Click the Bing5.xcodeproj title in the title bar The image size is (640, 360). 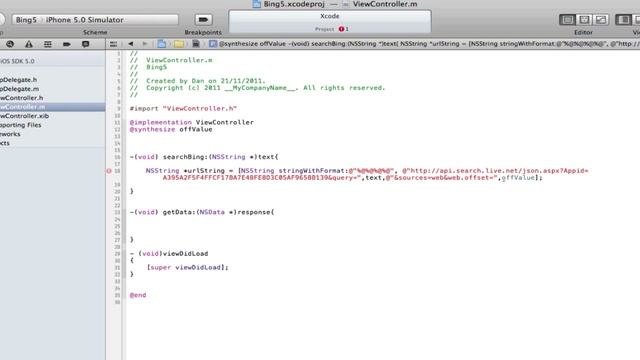pyautogui.click(x=294, y=4)
